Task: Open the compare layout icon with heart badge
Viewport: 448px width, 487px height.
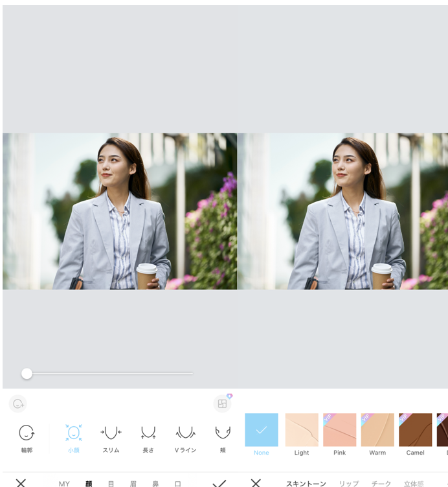Action: (222, 403)
